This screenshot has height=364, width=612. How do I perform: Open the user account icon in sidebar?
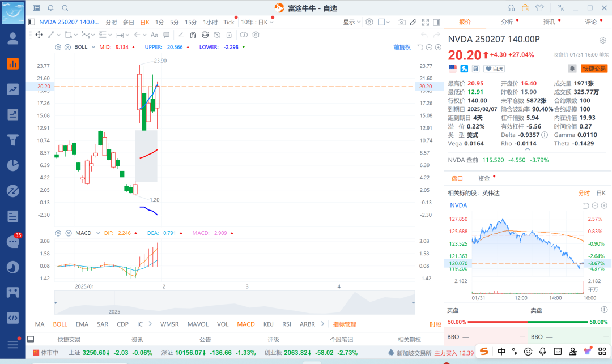[x=13, y=38]
